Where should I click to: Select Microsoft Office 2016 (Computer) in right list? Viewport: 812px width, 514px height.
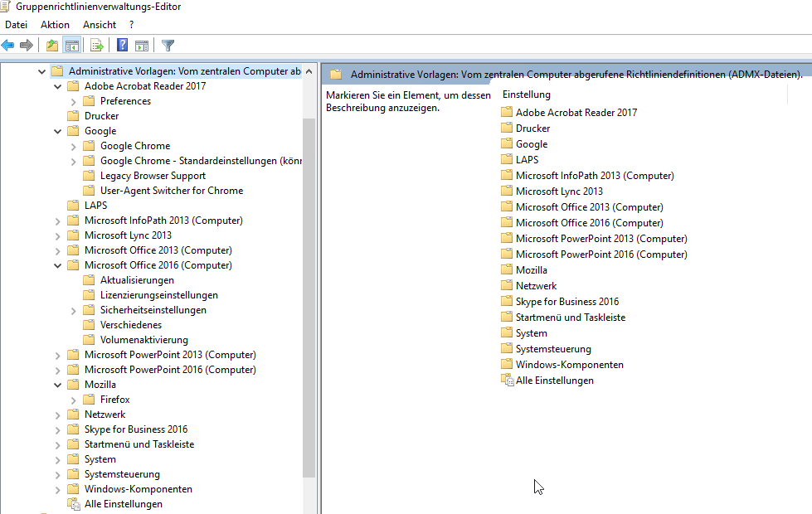(x=590, y=222)
